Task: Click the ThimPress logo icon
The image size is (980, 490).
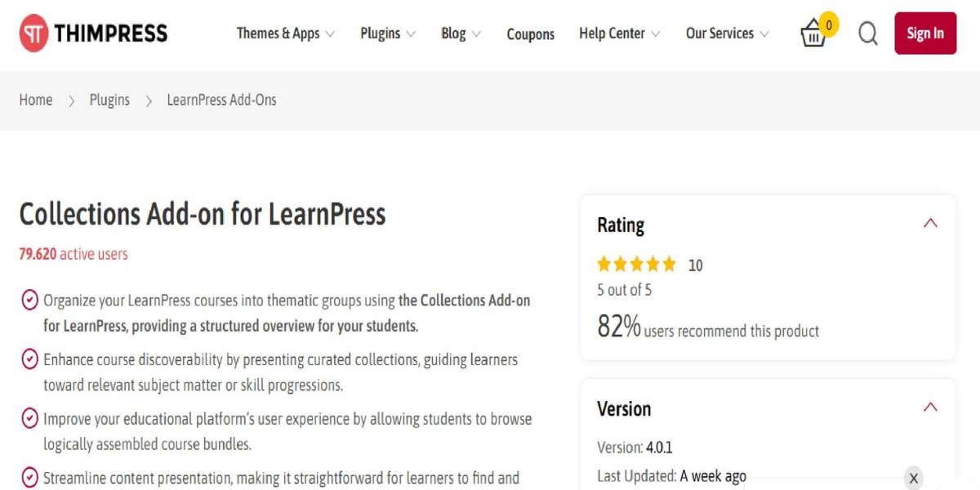Action: click(33, 33)
